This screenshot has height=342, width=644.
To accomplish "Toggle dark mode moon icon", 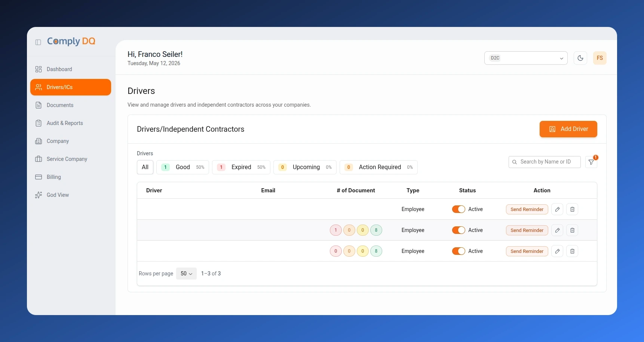I will point(580,58).
